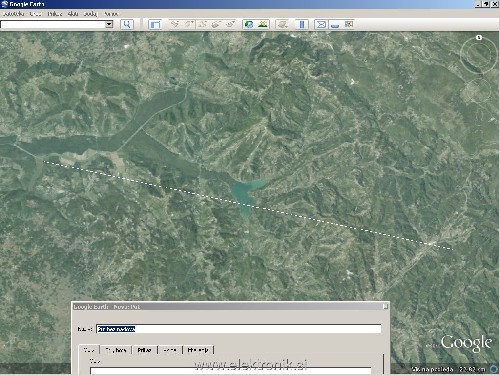Select the Add Path tool
The width and height of the screenshot is (500, 375).
click(x=202, y=24)
